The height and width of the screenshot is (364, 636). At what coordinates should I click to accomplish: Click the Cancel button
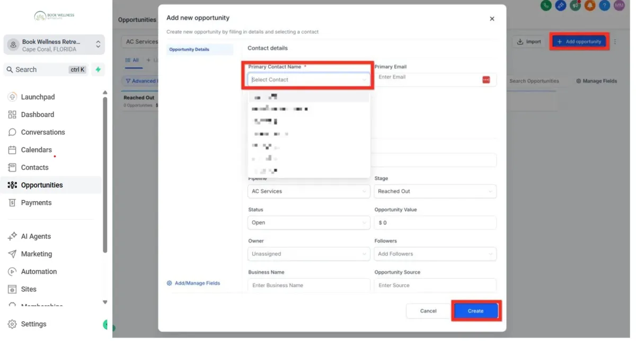(428, 311)
